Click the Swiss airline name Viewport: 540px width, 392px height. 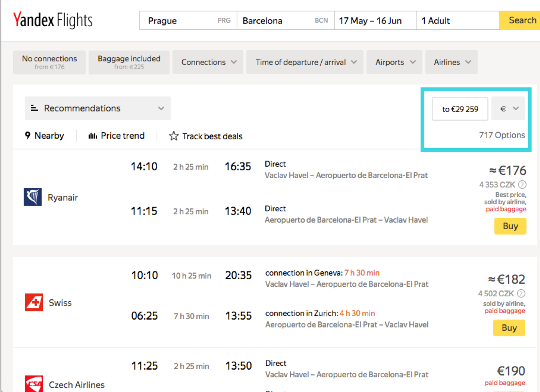pos(60,303)
